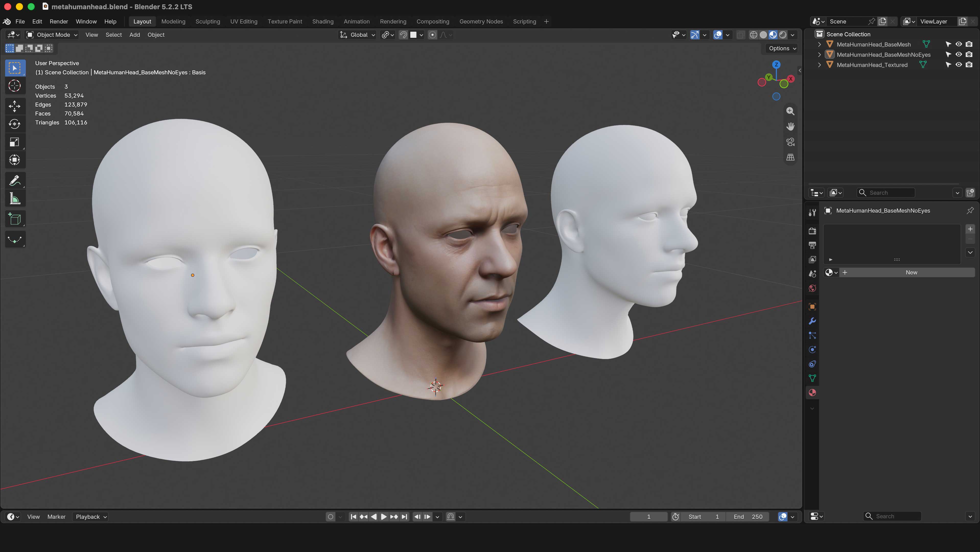Click the viewport zoom magnifier icon
Screen dimensions: 980x552
(790, 111)
